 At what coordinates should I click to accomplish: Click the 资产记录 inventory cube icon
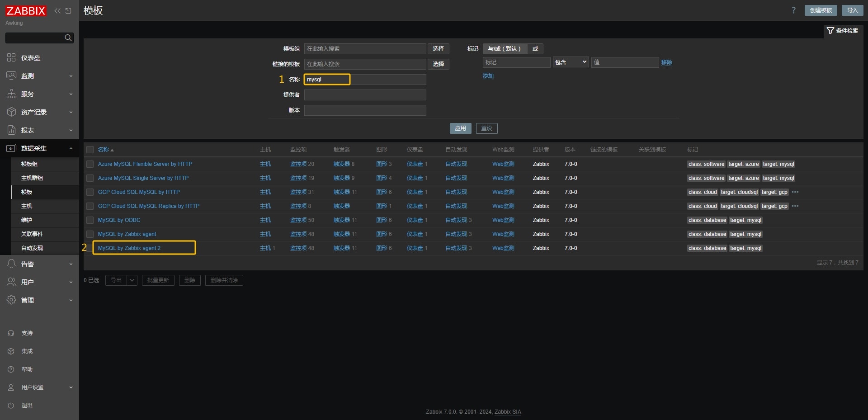coord(11,112)
